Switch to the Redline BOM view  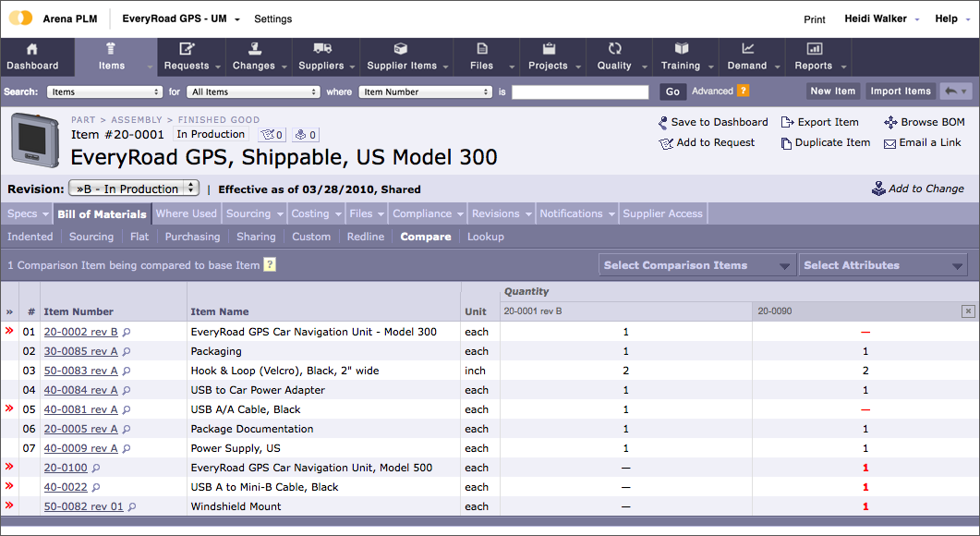click(366, 237)
